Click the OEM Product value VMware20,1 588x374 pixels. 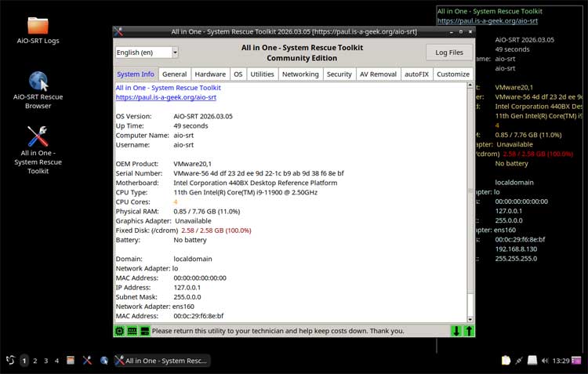tap(192, 164)
